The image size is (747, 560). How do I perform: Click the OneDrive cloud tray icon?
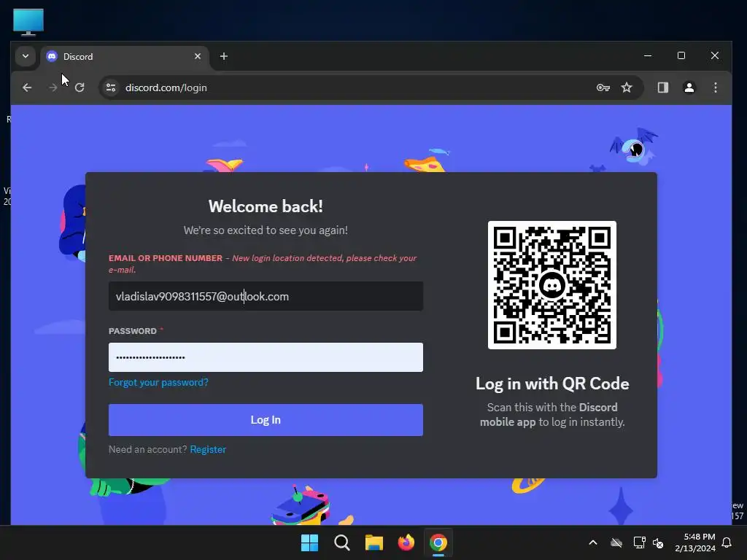[x=616, y=542]
